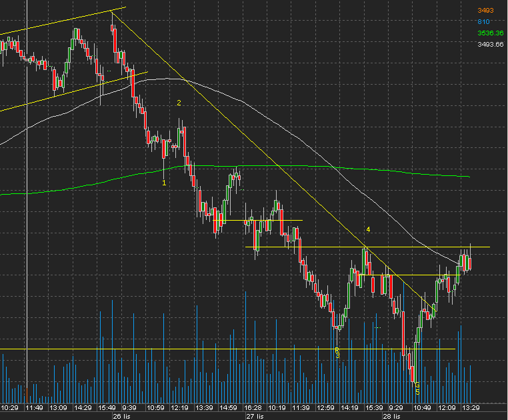This screenshot has height=420, width=508.
Task: Click the orange 3493 price value
Action: click(x=484, y=9)
